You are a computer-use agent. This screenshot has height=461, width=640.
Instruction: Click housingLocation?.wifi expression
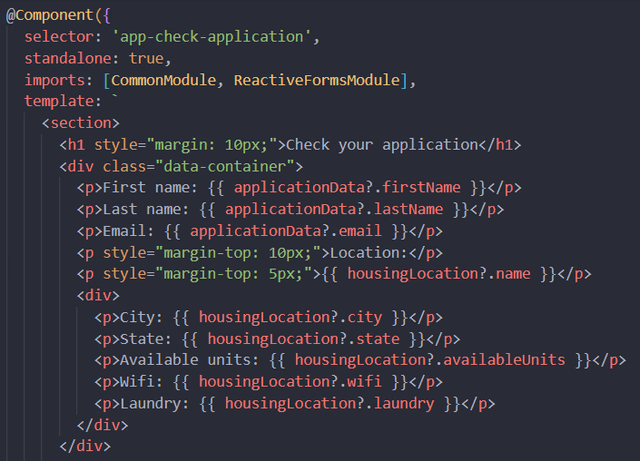coord(290,382)
